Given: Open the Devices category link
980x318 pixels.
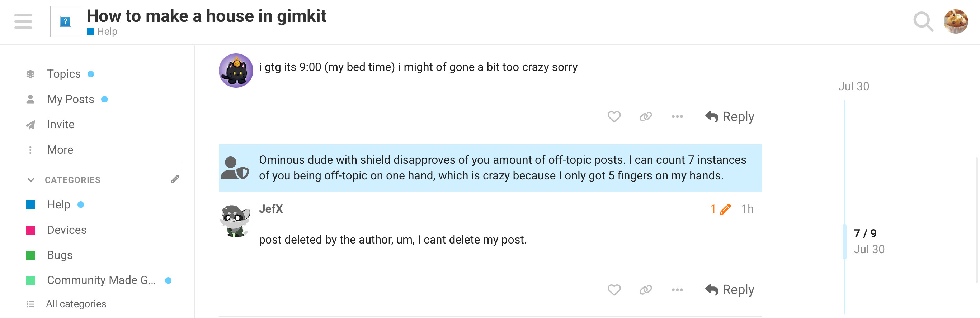Looking at the screenshot, I should coord(67,230).
